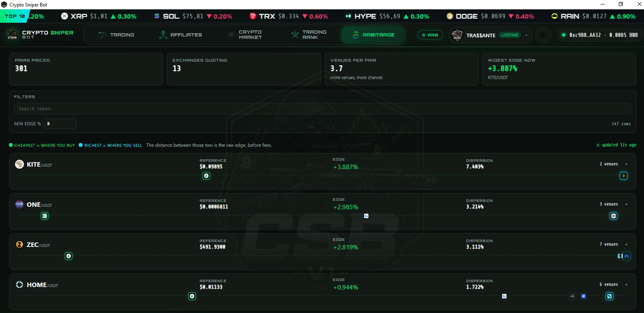Click ONE edge value +2.985%

pos(346,207)
